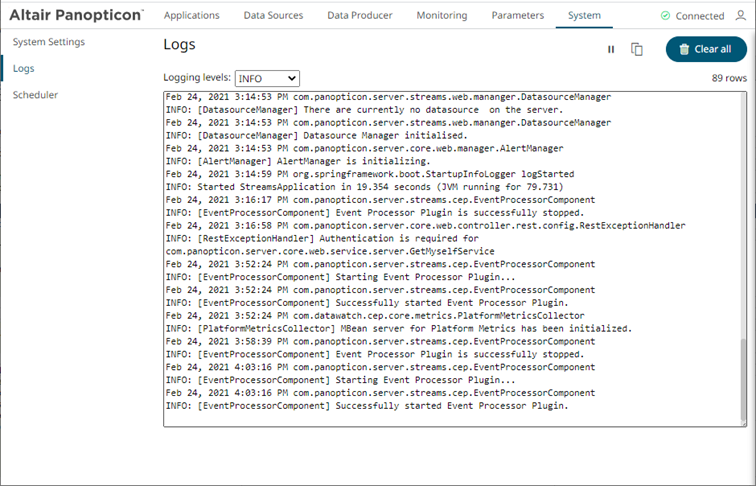
Task: Pause the log stream
Action: click(611, 49)
